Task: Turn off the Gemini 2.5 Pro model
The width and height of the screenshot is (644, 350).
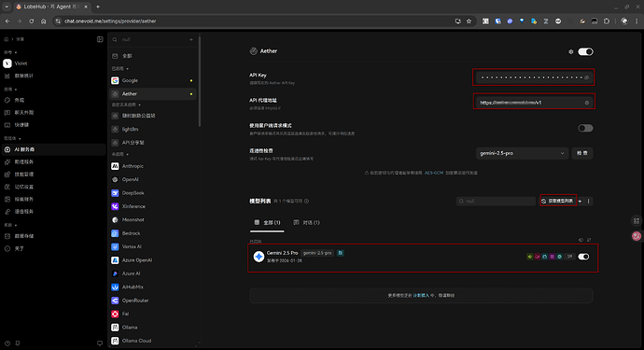Action: click(x=583, y=257)
